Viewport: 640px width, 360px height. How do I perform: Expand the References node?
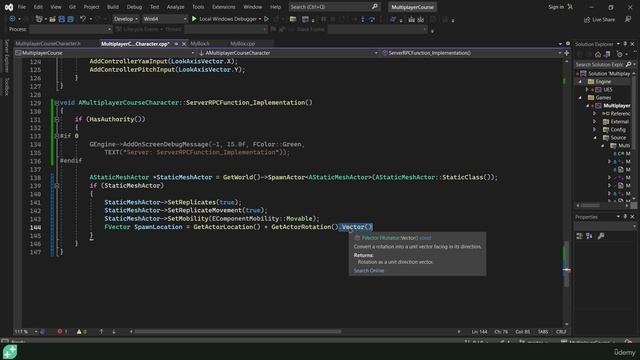pyautogui.click(x=595, y=113)
